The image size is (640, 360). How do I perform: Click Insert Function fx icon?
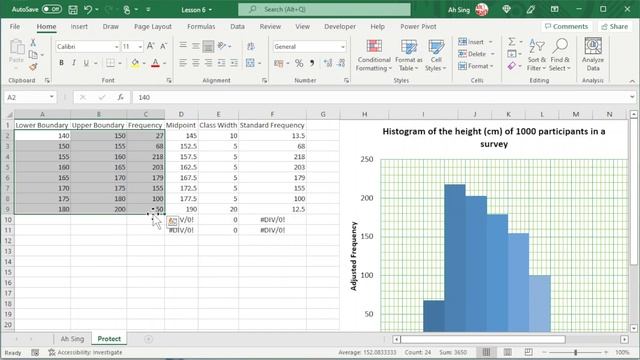point(120,97)
